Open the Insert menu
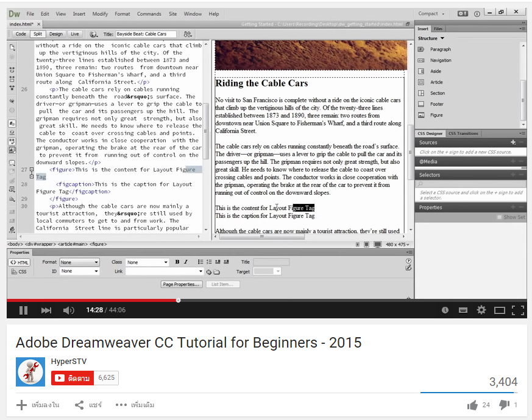 79,14
